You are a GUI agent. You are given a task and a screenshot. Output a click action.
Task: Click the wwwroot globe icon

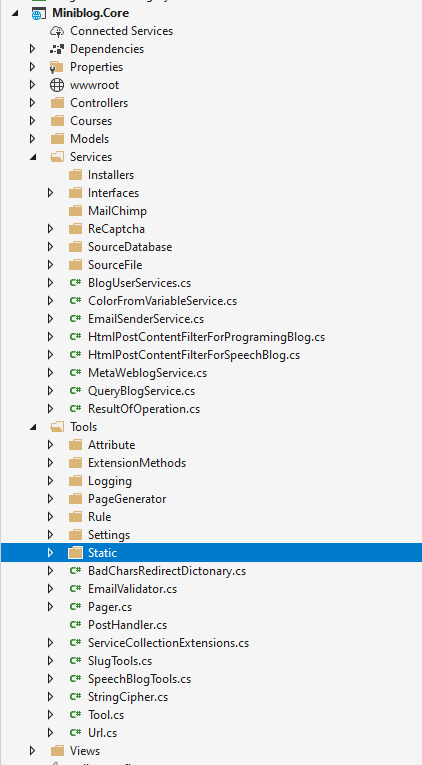tap(57, 85)
